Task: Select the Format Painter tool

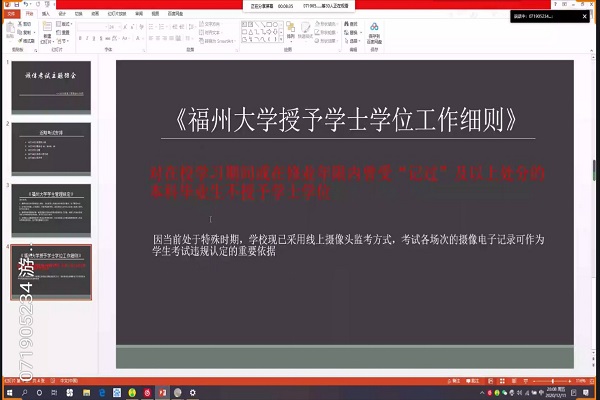Action: click(26, 41)
